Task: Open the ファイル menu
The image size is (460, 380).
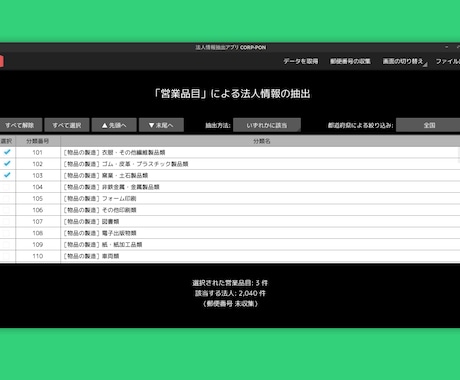Action: point(448,61)
